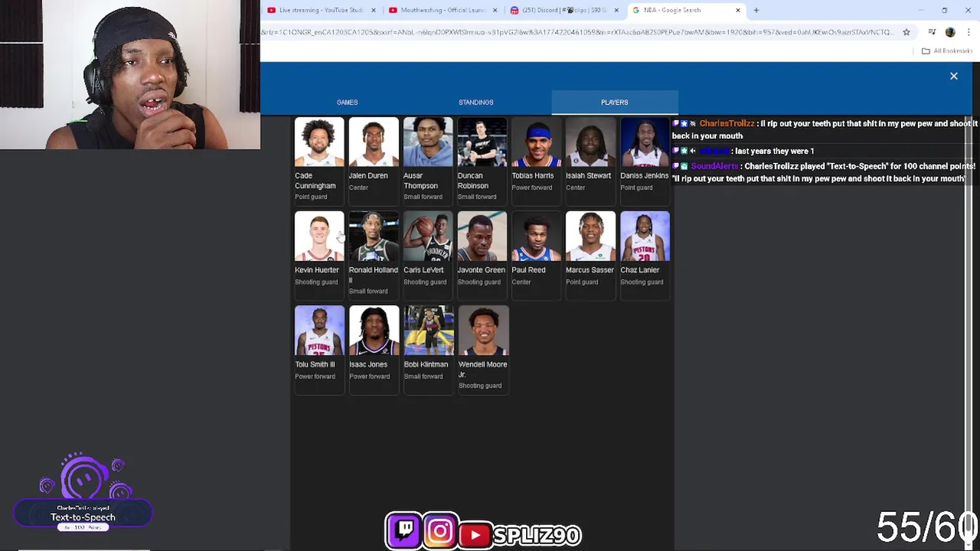Click the Kevin Huerter name text
Viewport: 980px width, 551px height.
click(x=317, y=269)
